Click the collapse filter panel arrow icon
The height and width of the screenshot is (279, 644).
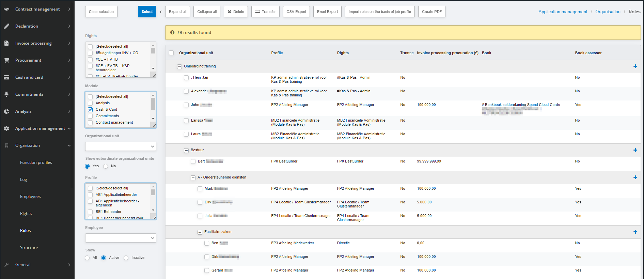[161, 12]
